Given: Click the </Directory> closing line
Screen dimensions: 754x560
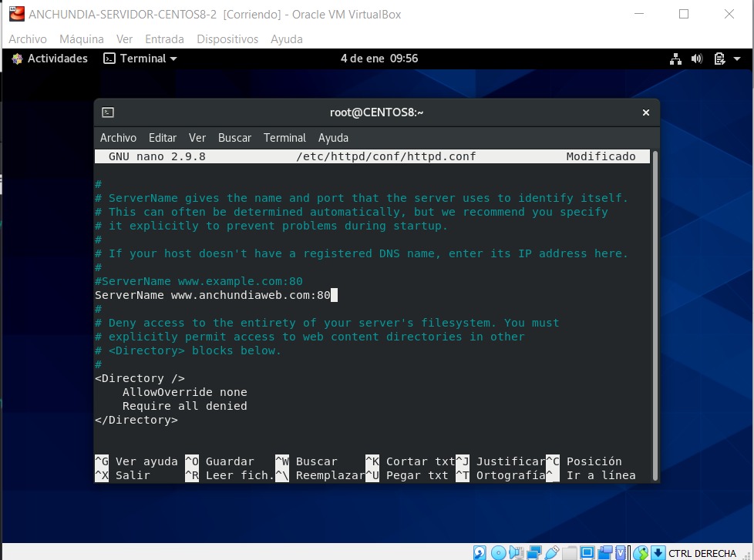Looking at the screenshot, I should pos(136,420).
